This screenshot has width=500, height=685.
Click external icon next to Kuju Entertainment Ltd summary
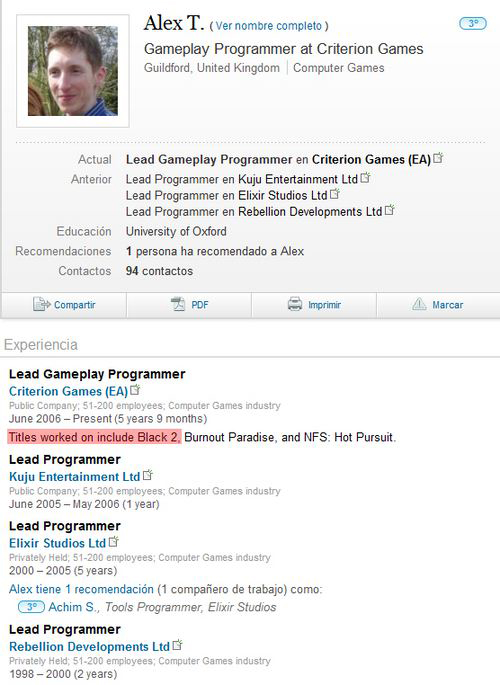[366, 177]
